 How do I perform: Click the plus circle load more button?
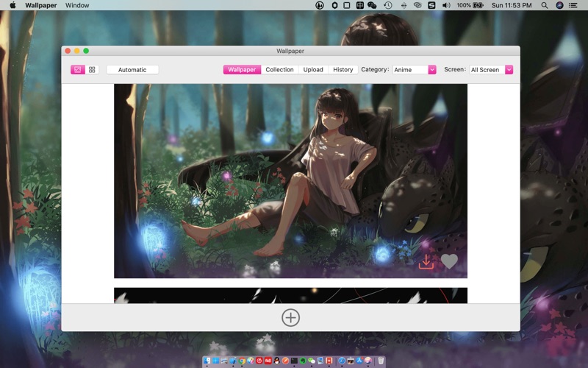point(290,318)
